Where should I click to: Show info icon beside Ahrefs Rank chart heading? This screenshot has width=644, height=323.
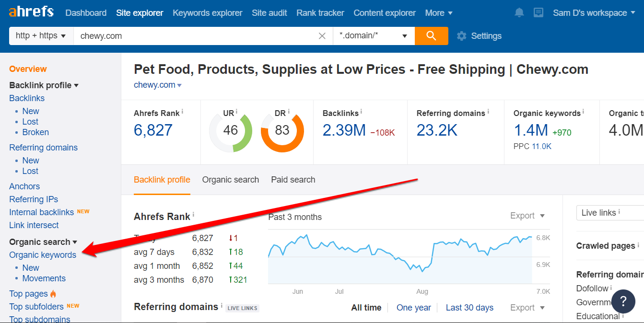pos(193,215)
